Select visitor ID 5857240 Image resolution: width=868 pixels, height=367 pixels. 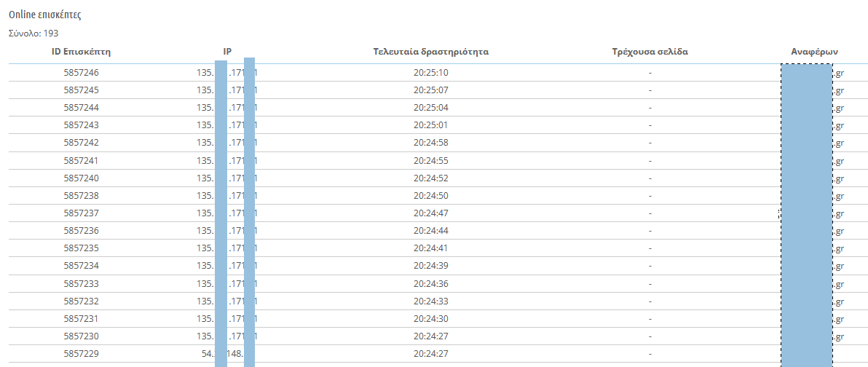[82, 178]
